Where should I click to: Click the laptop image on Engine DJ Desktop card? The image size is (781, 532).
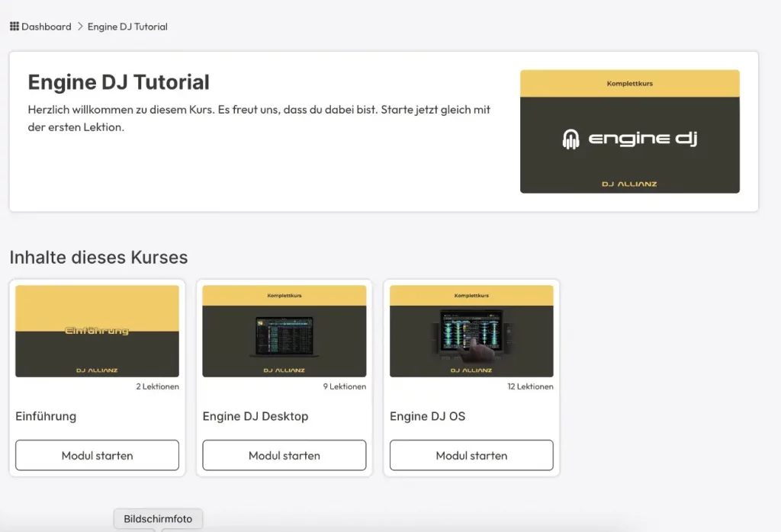(284, 337)
